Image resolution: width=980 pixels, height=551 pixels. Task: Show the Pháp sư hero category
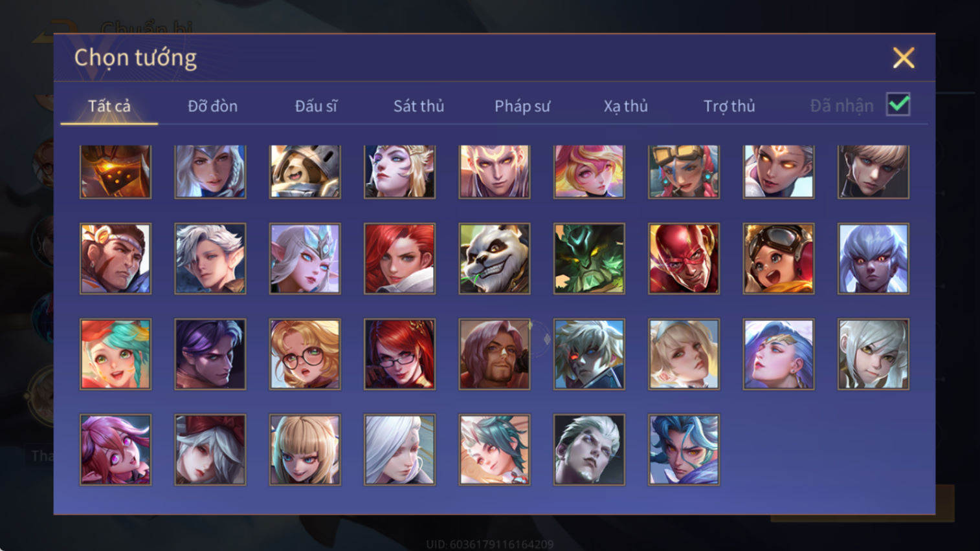pyautogui.click(x=522, y=106)
